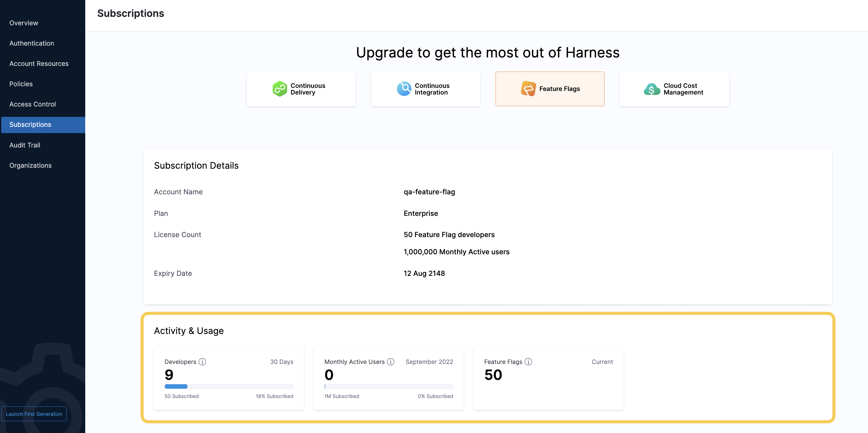This screenshot has height=433, width=868.
Task: Expand the Activity & Usage section
Action: (189, 331)
